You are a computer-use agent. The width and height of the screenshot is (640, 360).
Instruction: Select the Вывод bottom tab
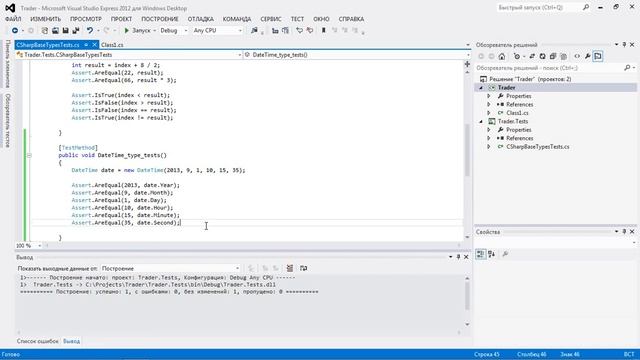click(71, 341)
